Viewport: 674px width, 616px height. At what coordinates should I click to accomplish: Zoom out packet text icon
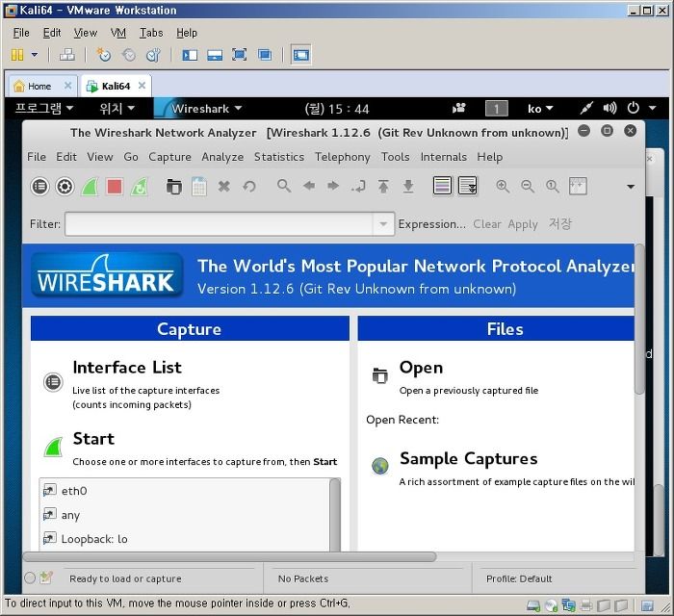coord(527,186)
